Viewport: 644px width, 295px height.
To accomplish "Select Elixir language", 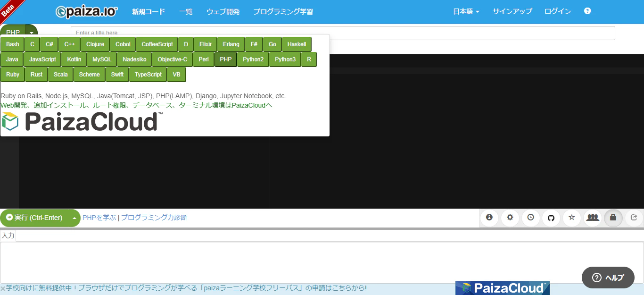I will tap(206, 44).
